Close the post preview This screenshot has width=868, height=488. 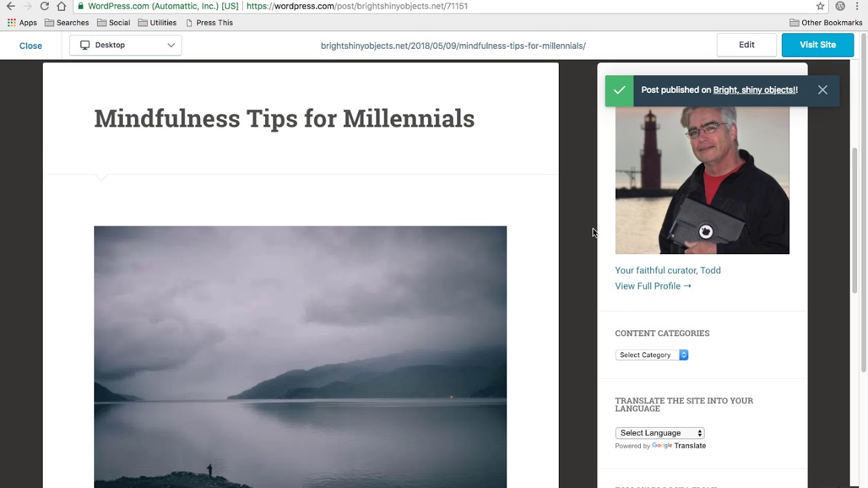[31, 45]
